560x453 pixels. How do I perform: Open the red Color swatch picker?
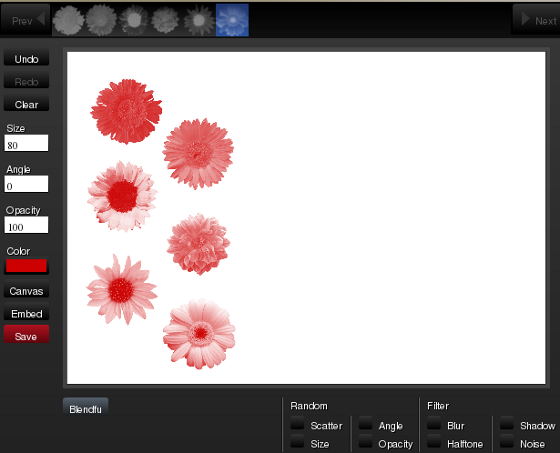point(26,266)
